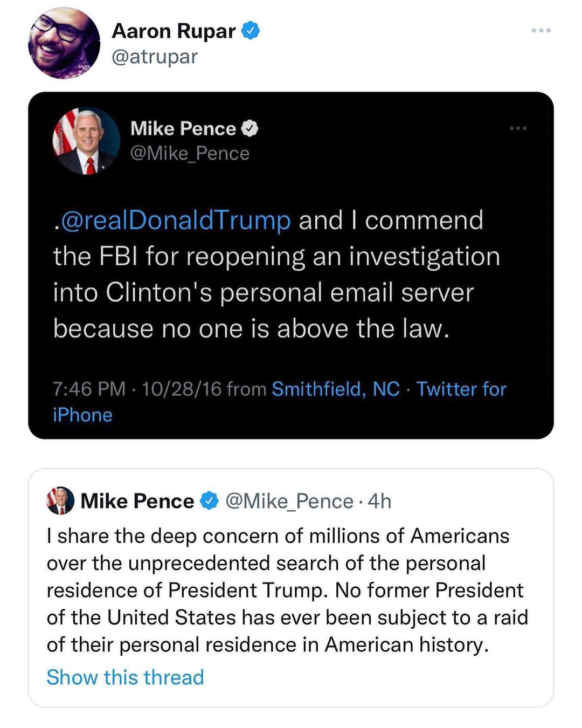This screenshot has height=728, width=582.
Task: Expand with Show this thread
Action: click(x=125, y=677)
